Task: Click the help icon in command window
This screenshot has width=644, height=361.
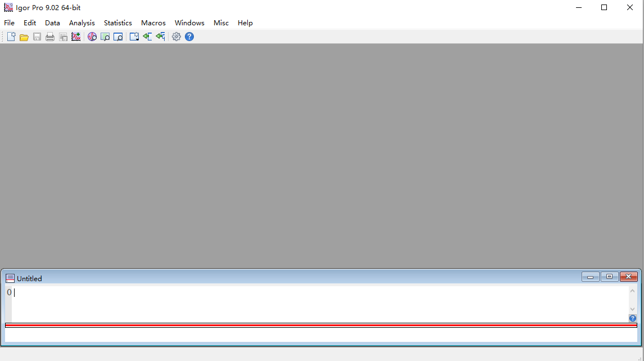Action: coord(633,318)
